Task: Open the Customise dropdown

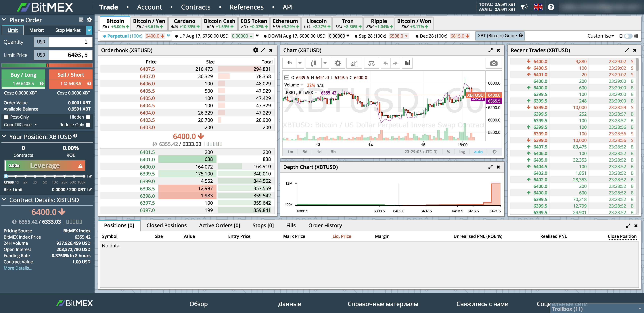Action: [601, 36]
